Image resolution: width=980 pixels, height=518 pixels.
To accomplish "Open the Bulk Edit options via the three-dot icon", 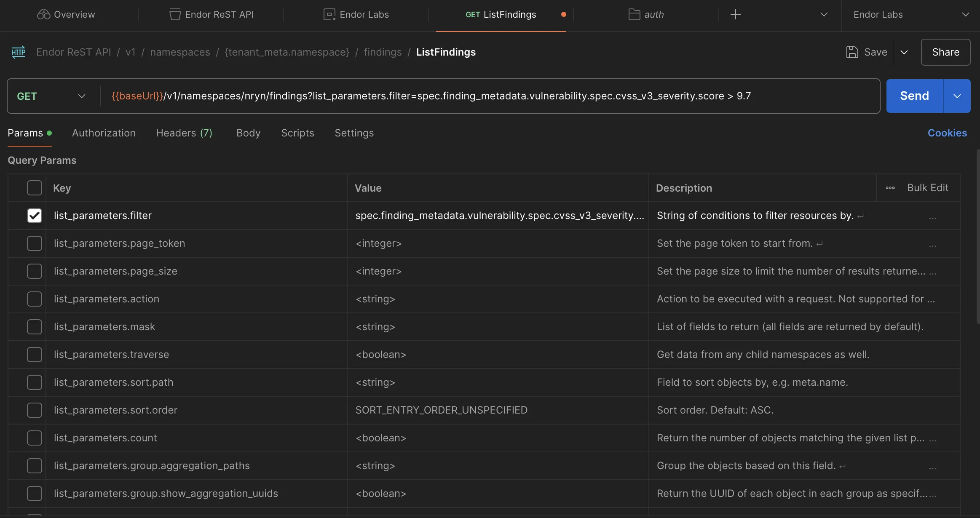I will pyautogui.click(x=889, y=188).
